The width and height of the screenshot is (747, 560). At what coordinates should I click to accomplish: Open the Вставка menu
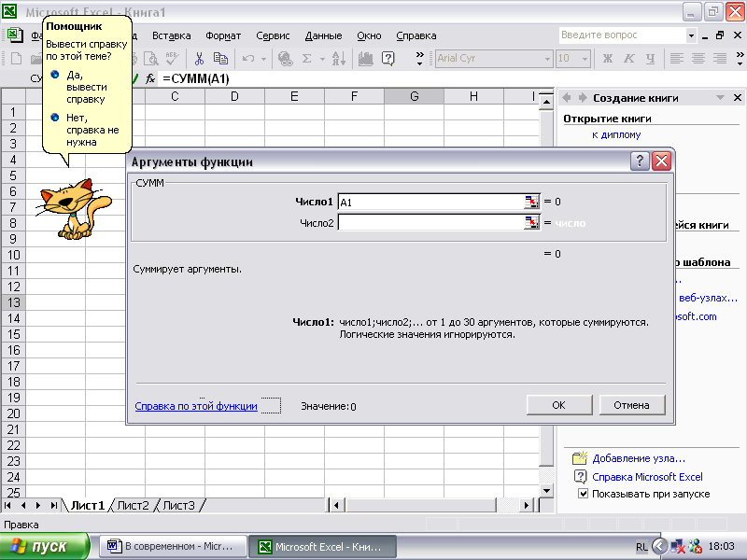point(172,35)
